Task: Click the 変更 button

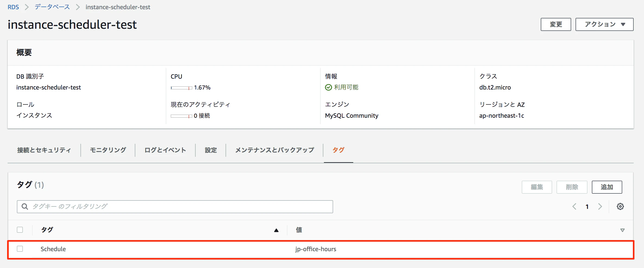Action: tap(556, 24)
